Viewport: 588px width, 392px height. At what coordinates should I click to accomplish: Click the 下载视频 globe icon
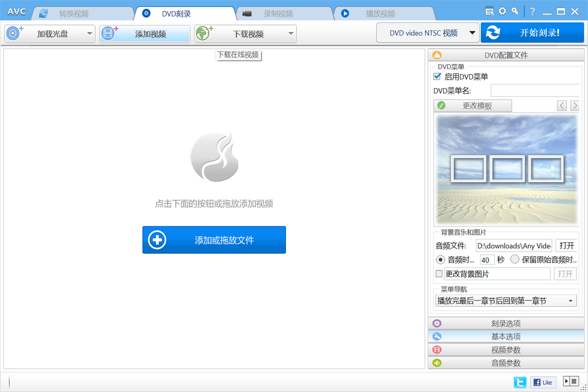(x=204, y=33)
